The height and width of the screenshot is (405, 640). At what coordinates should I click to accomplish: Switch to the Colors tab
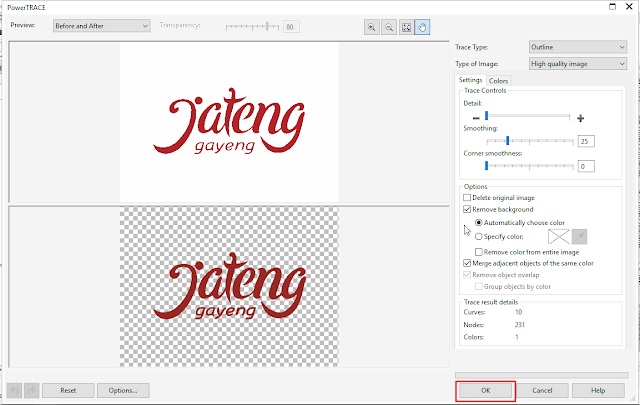(x=498, y=81)
